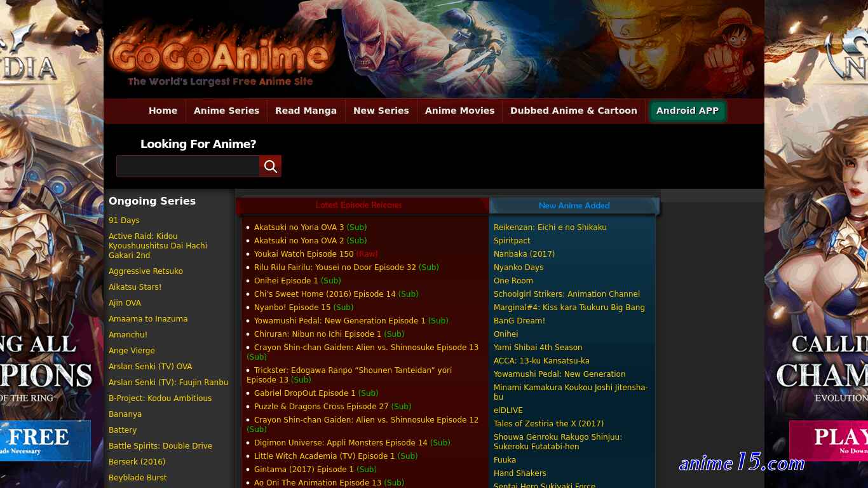Open Yami Shibai 4th Season link
Screen dimensions: 868x488
pos(538,347)
